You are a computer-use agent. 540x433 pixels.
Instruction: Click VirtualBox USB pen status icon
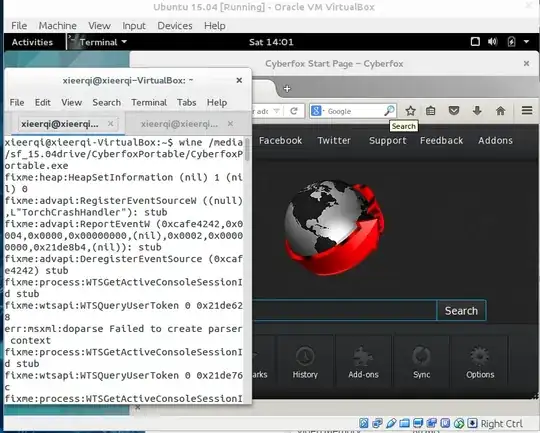click(x=391, y=423)
